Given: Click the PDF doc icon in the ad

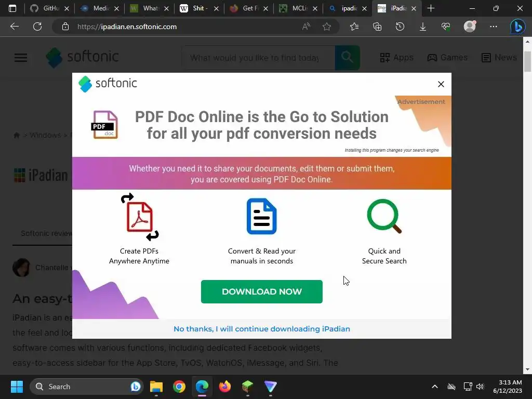Looking at the screenshot, I should coord(105,125).
